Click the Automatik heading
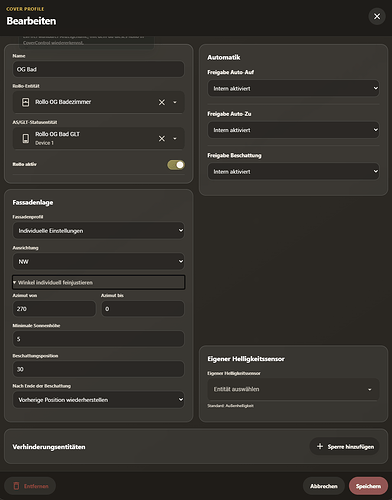 pos(224,57)
